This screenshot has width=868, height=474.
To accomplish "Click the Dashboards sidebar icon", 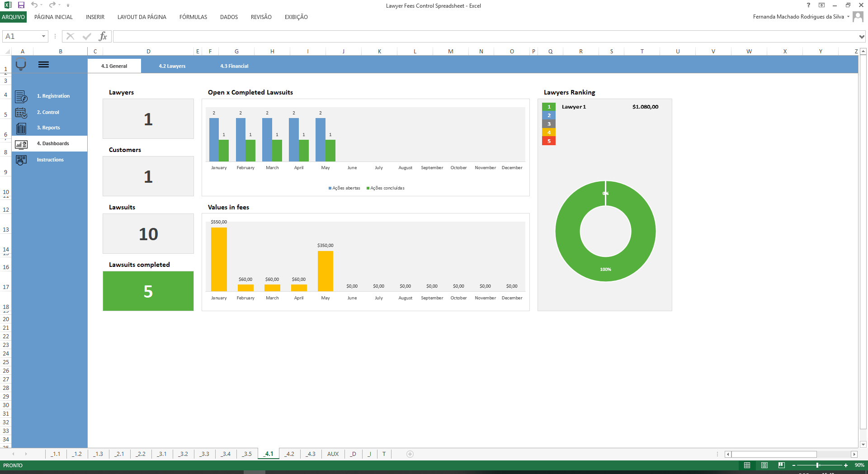I will coord(21,144).
